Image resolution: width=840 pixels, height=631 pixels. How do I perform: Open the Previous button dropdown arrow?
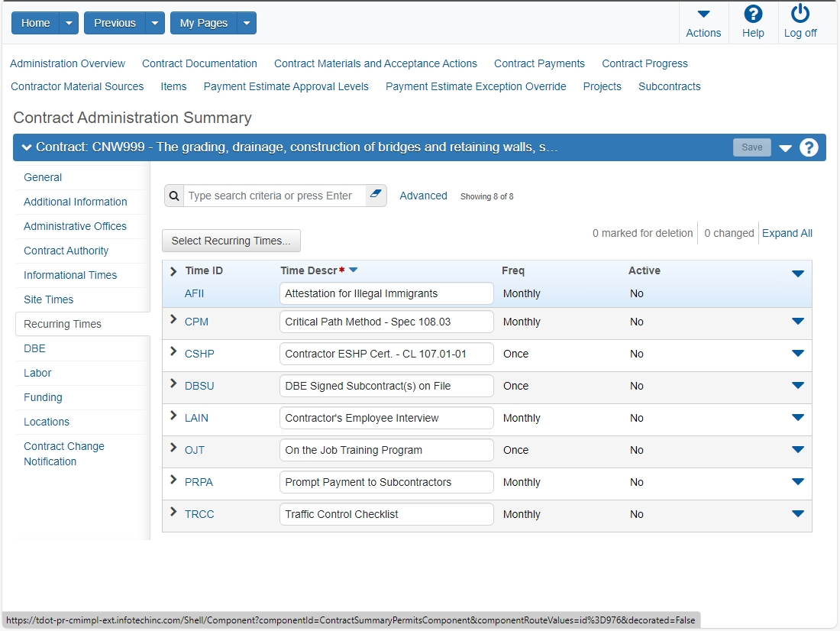pos(155,23)
